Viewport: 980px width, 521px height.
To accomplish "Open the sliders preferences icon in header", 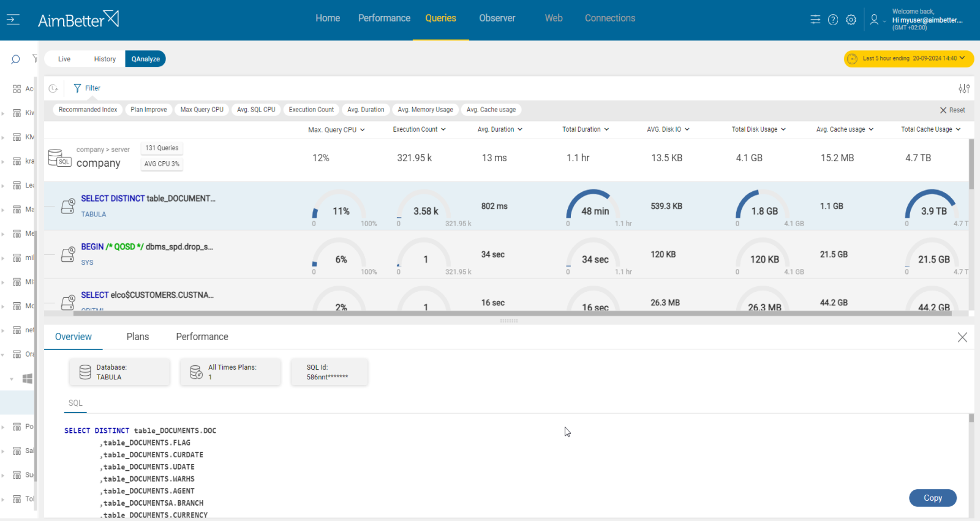I will point(815,20).
